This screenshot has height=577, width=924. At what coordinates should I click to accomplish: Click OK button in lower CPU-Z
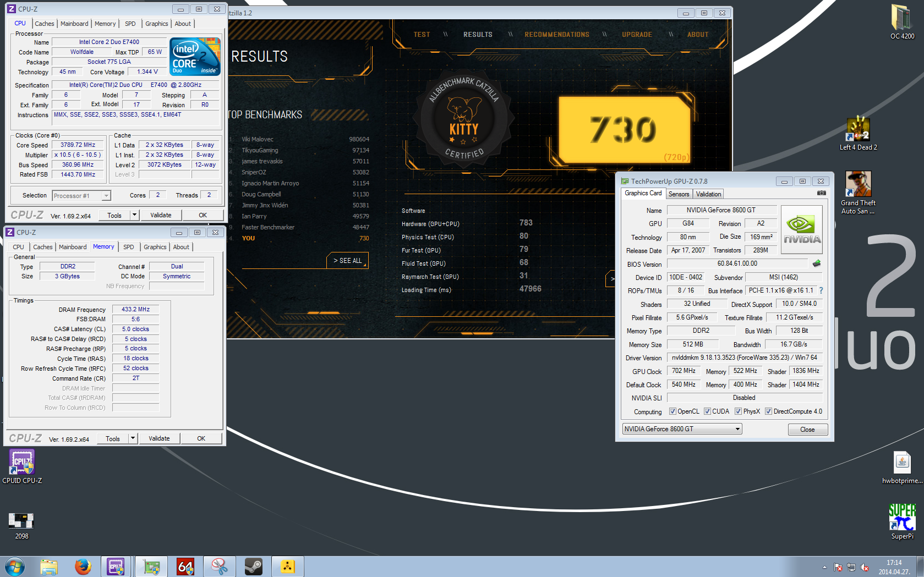coord(201,438)
